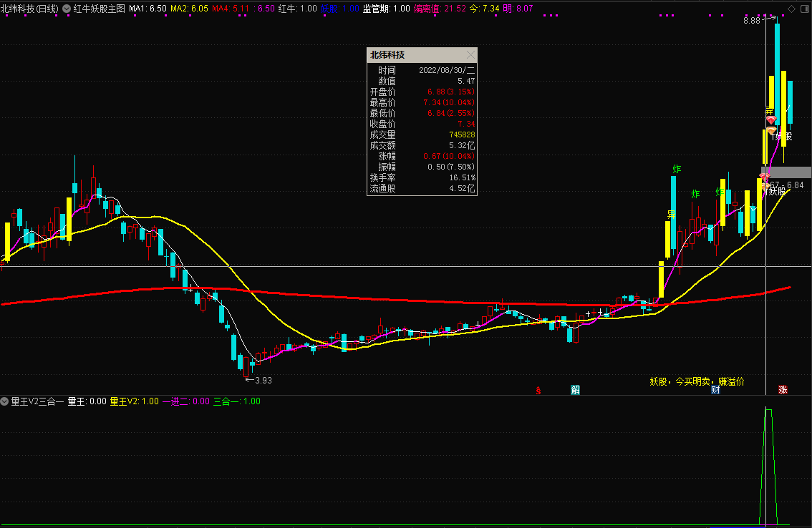812x528 pixels.
Task: Click the 开盘价 6.88 row in popup
Action: (422, 92)
